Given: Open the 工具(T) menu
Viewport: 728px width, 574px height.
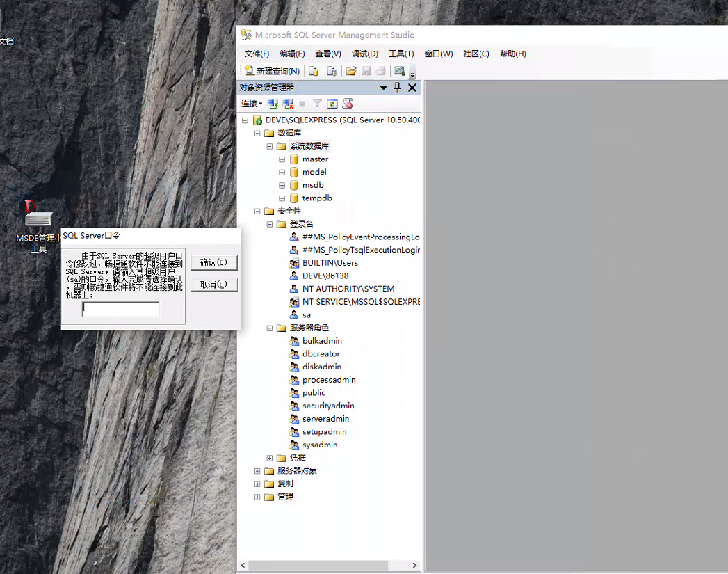Looking at the screenshot, I should click(x=401, y=54).
